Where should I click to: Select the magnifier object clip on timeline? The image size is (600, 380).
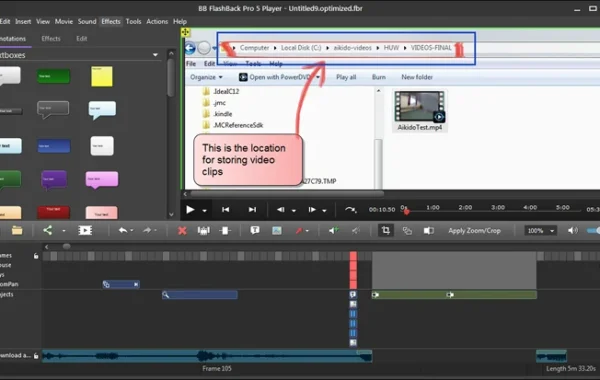199,295
